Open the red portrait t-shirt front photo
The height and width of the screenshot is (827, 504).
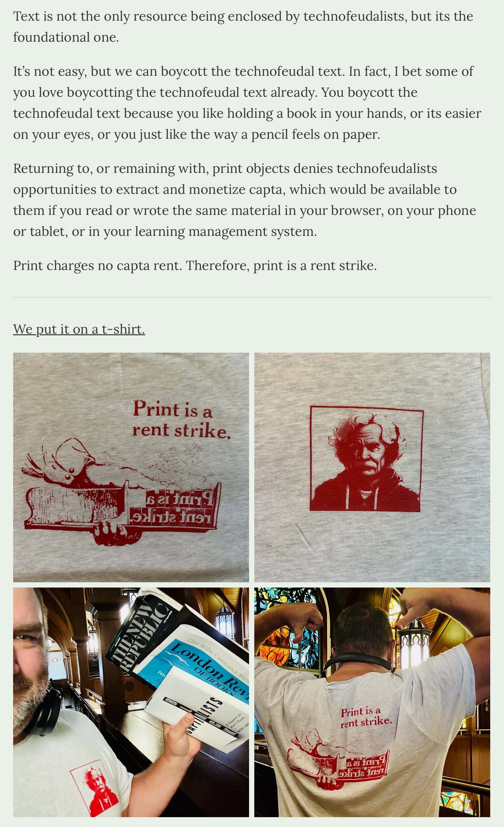tap(372, 467)
